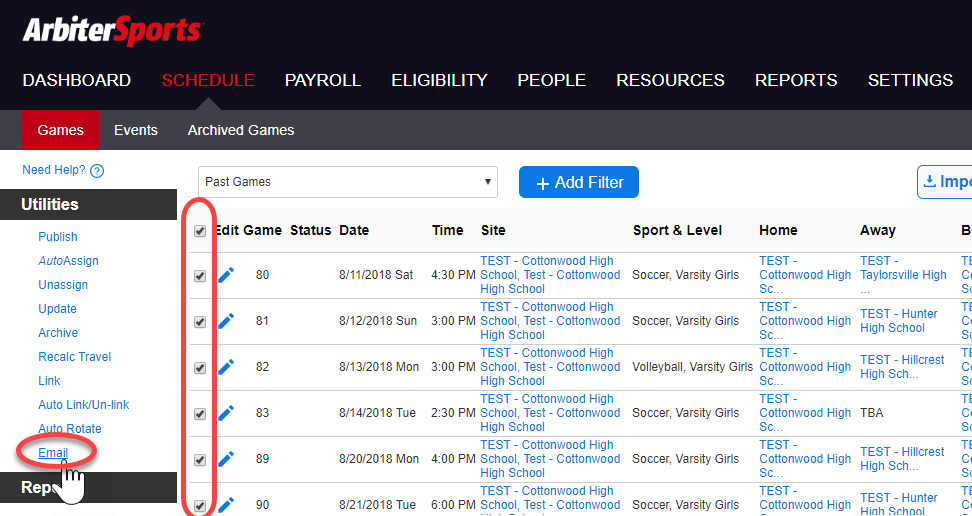Open the PAYROLL menu
This screenshot has height=516, width=972.
tap(323, 80)
